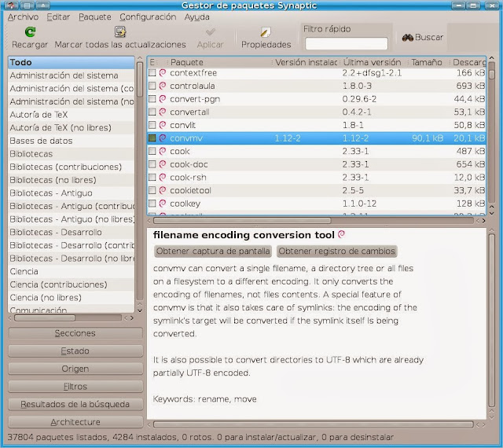
Task: Switch to Filtros view
Action: [x=75, y=387]
